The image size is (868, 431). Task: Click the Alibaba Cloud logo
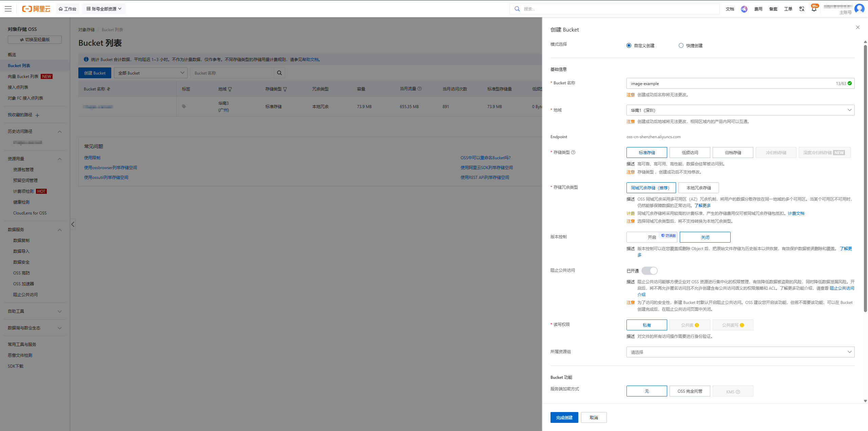[x=36, y=9]
